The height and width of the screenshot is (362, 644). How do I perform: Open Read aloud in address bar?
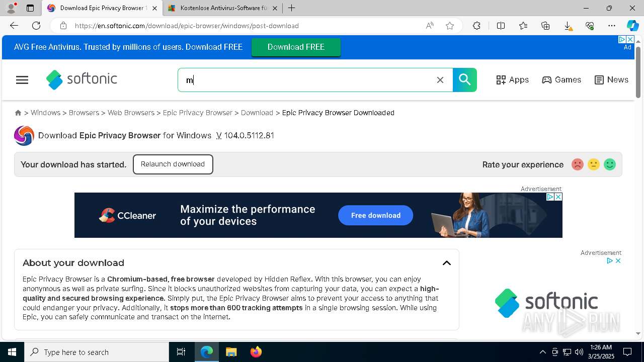pos(430,26)
